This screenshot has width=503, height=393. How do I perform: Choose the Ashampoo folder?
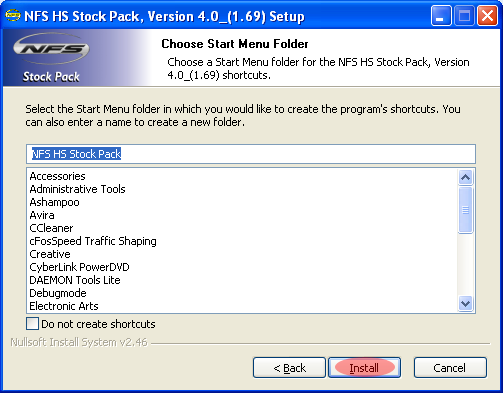(54, 202)
